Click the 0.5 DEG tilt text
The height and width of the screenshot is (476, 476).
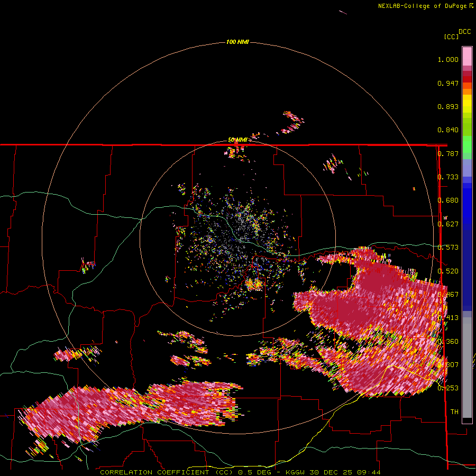tap(254, 472)
